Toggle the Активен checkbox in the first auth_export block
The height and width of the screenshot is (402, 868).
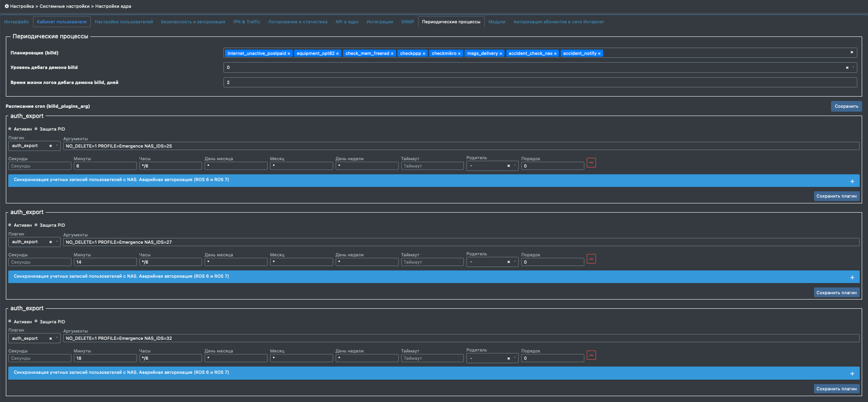[10, 129]
